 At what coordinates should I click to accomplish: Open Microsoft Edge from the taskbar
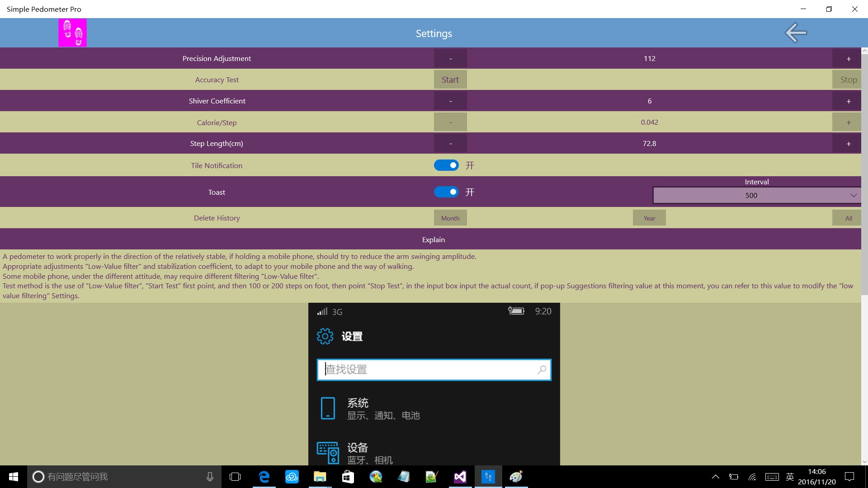tap(264, 477)
